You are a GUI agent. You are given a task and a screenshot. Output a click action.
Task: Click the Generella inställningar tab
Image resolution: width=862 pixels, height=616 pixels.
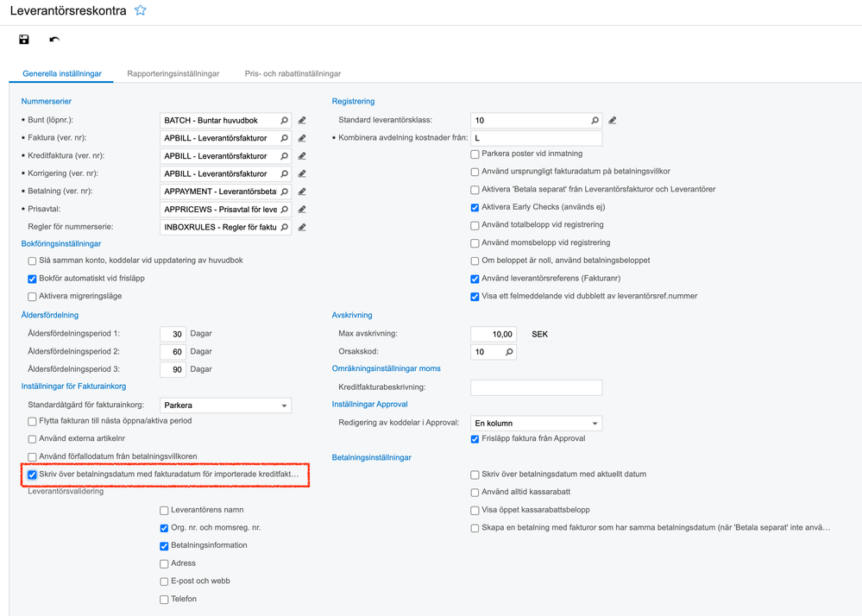pyautogui.click(x=62, y=74)
